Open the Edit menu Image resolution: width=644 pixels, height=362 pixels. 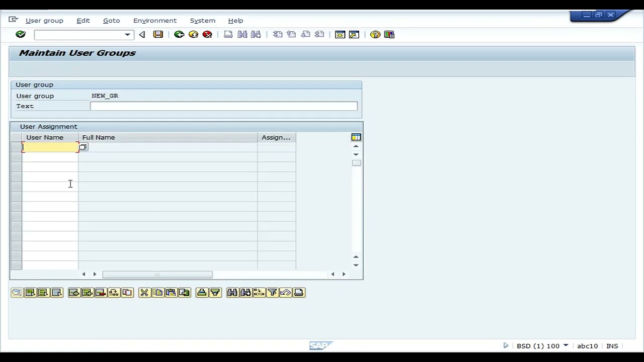(x=83, y=21)
